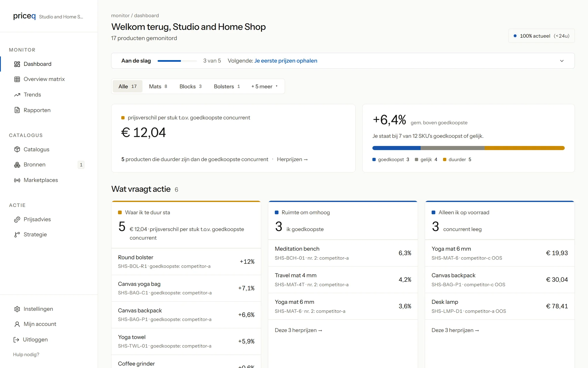Viewport: 588px width, 368px height.
Task: Open Instellingen in sidebar
Action: 38,309
